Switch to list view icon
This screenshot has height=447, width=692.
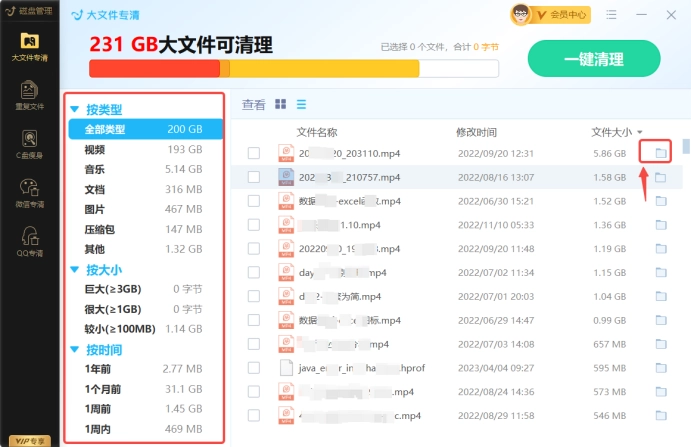pos(301,104)
